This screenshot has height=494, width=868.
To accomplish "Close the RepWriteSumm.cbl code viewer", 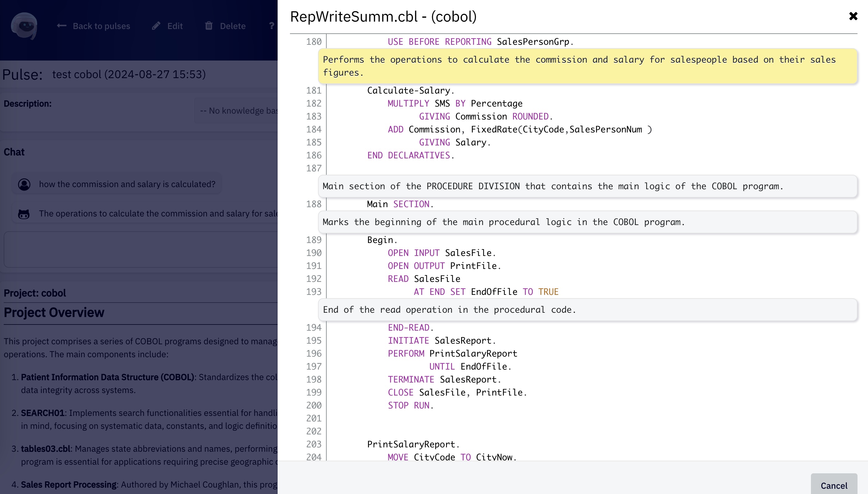I will pyautogui.click(x=853, y=16).
